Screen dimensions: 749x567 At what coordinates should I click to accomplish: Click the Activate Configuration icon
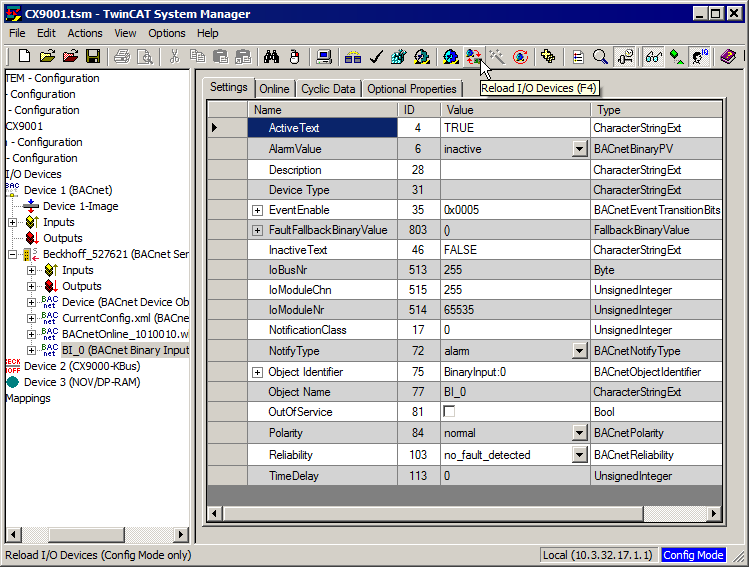click(398, 57)
